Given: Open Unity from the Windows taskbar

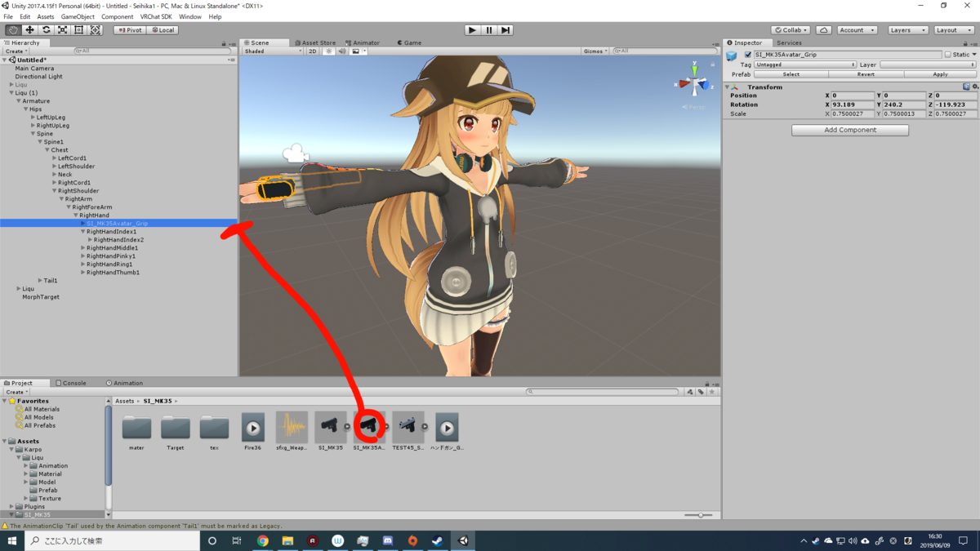Looking at the screenshot, I should 463,540.
